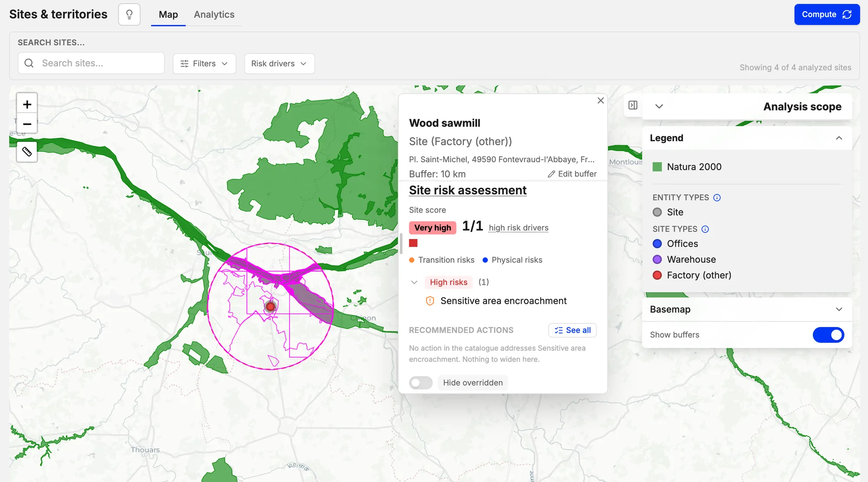Click the Site Types info icon
The width and height of the screenshot is (868, 482).
[x=705, y=229]
